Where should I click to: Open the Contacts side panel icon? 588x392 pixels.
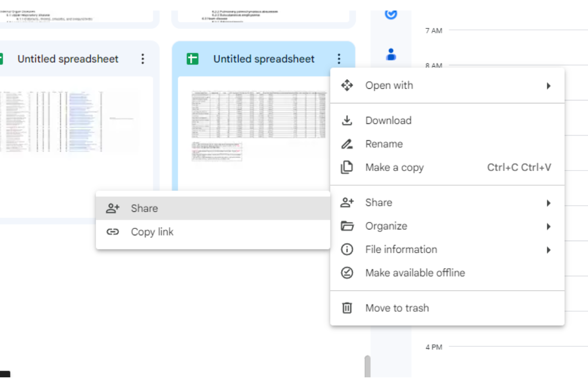pyautogui.click(x=391, y=54)
